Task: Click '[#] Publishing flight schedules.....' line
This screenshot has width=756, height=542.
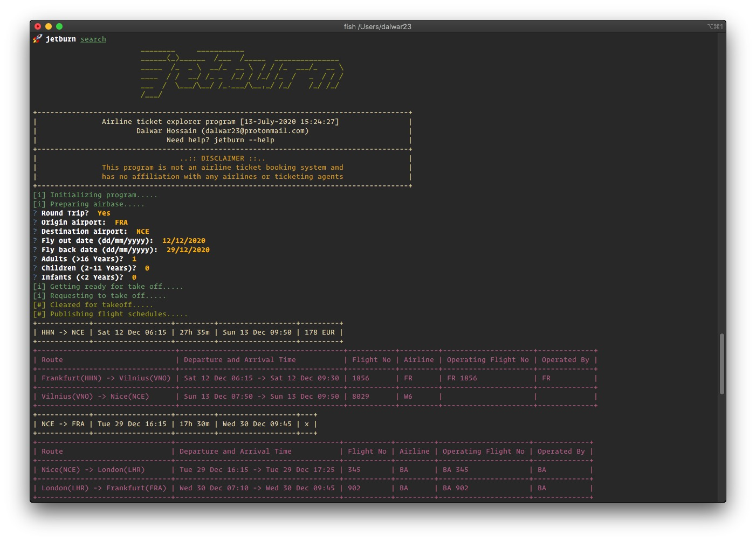Action: point(111,314)
